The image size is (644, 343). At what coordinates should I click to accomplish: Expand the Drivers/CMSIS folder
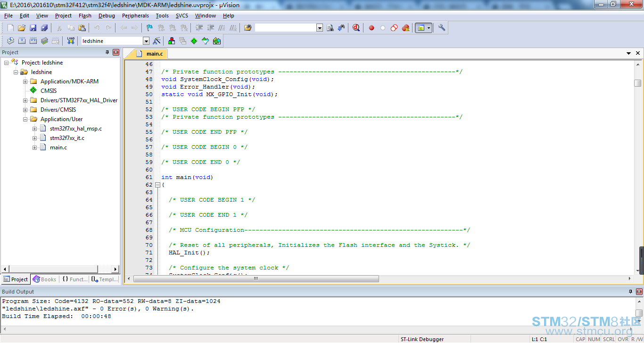click(x=25, y=110)
